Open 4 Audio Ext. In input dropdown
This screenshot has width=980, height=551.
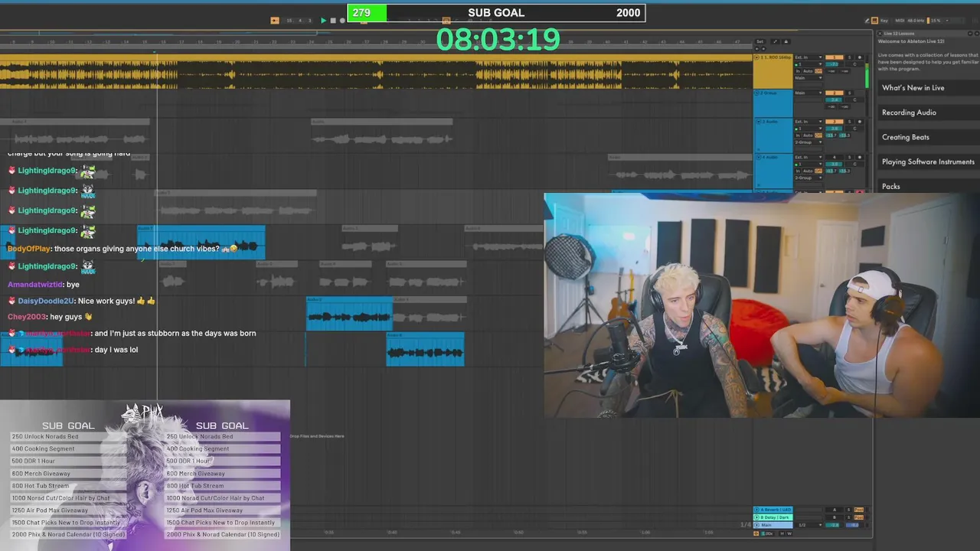point(808,157)
